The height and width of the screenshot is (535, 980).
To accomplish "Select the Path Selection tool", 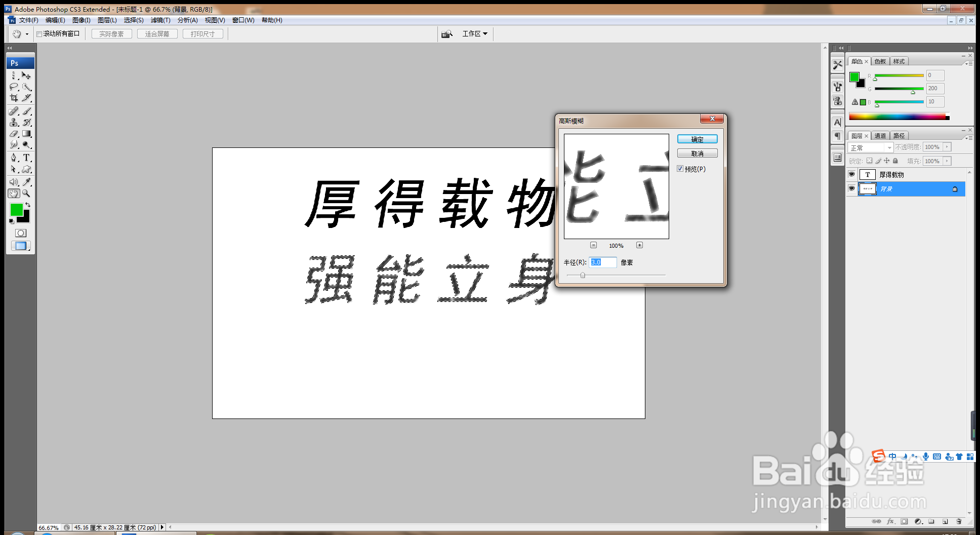I will click(14, 169).
